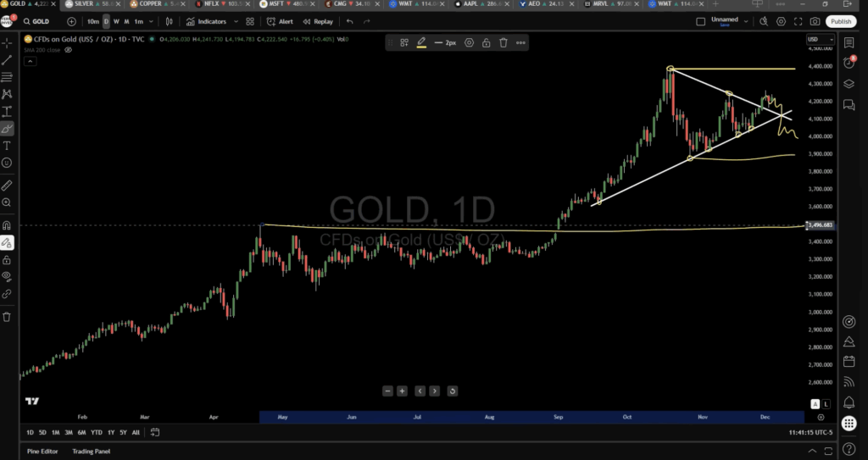This screenshot has width=868, height=460.
Task: Click the Publish button
Action: click(x=840, y=21)
